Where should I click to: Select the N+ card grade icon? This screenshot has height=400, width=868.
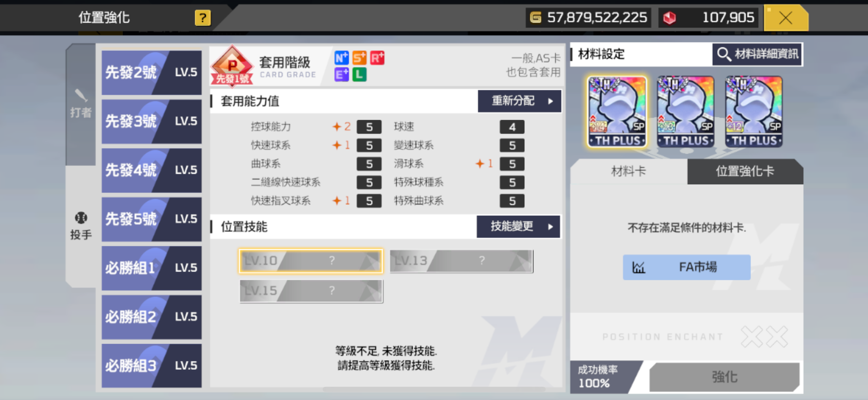pos(341,58)
